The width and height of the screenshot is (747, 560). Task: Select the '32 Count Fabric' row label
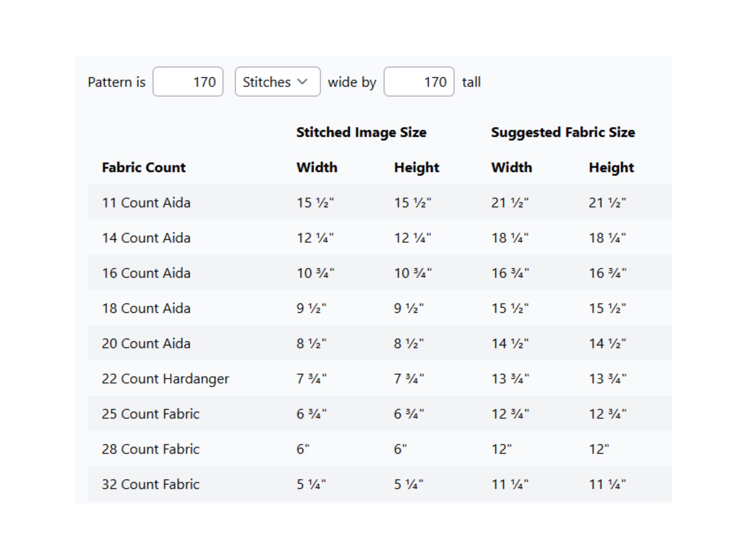pyautogui.click(x=151, y=484)
